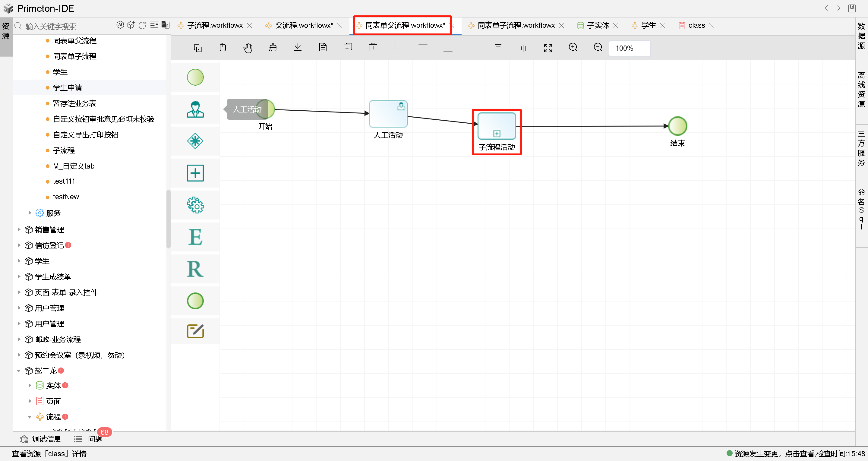Open the 同表单子流程.workflowx tab

(x=516, y=26)
